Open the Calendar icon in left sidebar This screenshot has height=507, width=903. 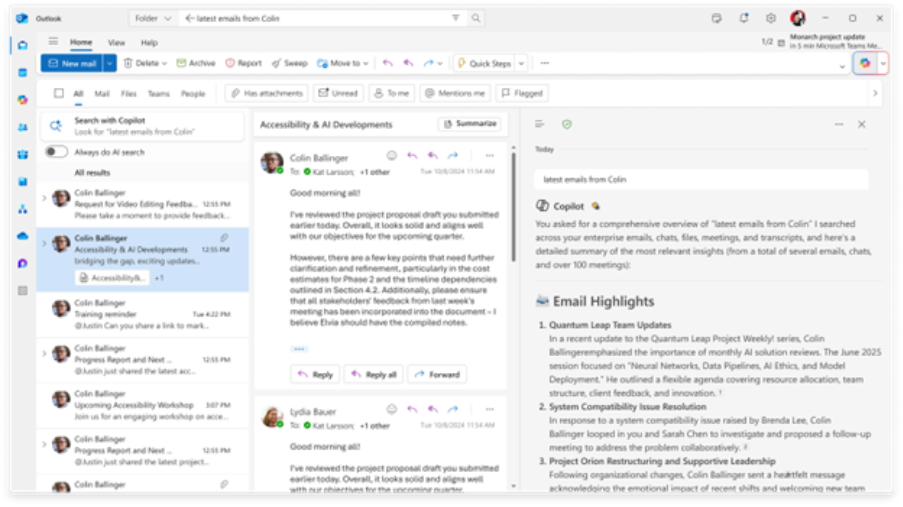pos(22,73)
